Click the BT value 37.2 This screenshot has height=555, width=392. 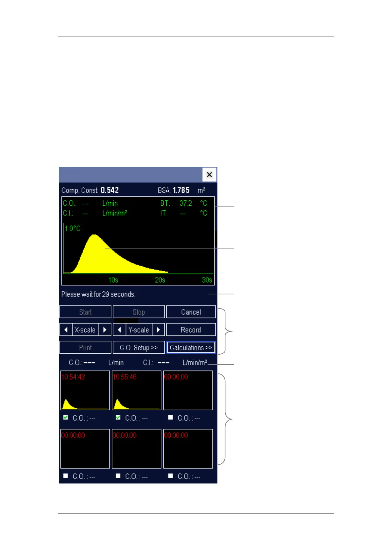point(186,203)
